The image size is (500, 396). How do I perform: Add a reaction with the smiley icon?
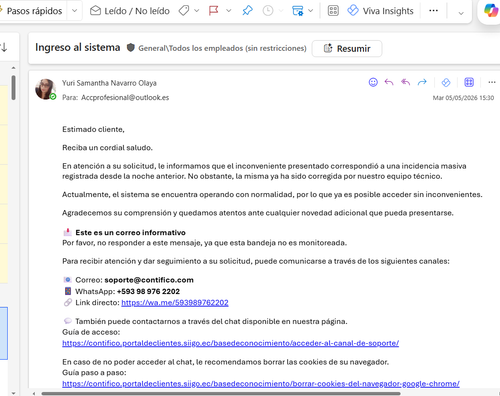(x=373, y=82)
